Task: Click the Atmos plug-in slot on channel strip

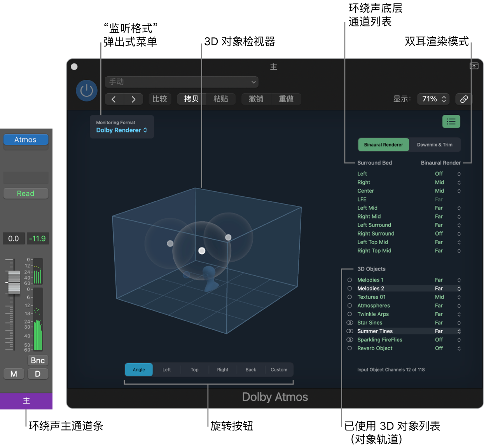Action: pyautogui.click(x=26, y=140)
